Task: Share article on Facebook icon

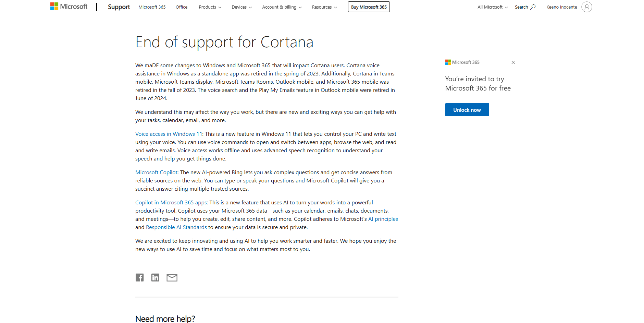Action: pos(139,277)
